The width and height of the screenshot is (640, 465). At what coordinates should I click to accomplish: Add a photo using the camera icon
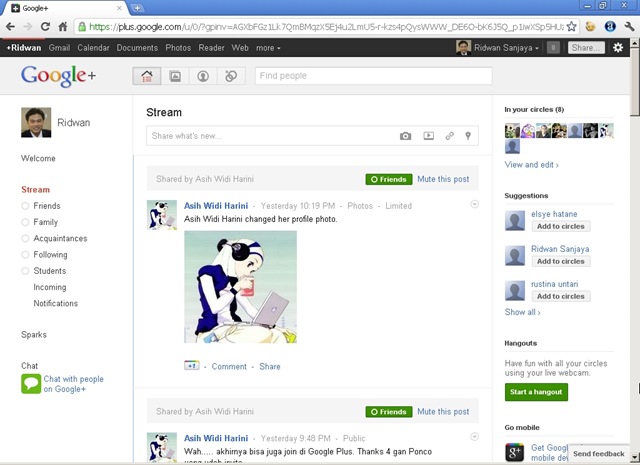click(405, 136)
